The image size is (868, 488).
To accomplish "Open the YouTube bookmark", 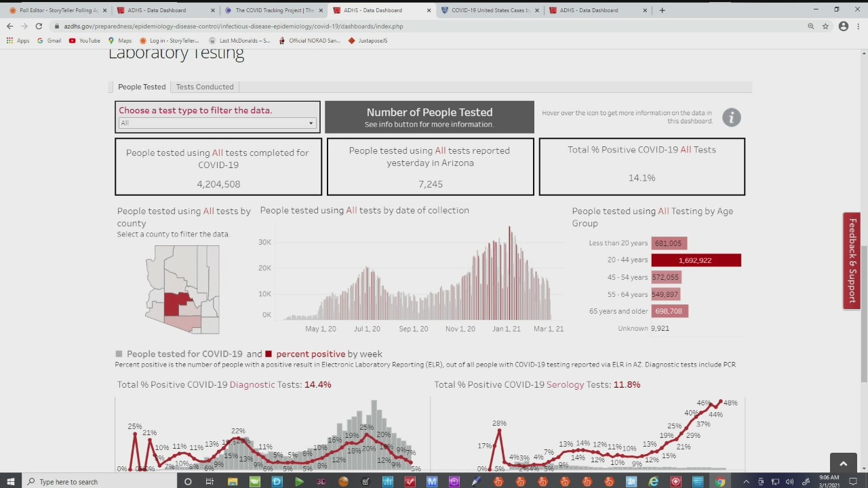I will (x=84, y=41).
